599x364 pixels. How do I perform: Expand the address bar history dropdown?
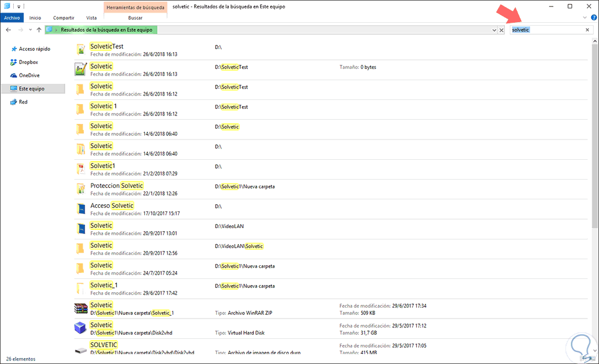[x=494, y=30]
